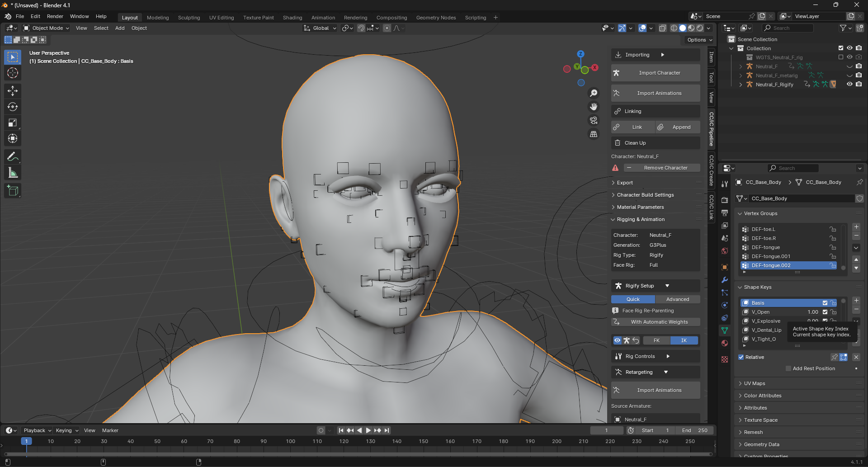
Task: Jump to timeline end frame
Action: click(x=387, y=430)
